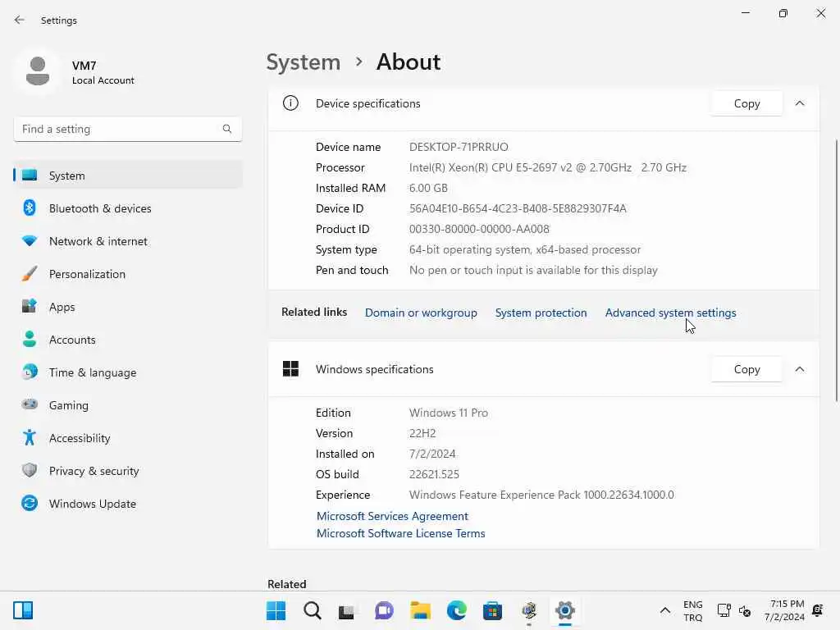The height and width of the screenshot is (630, 840).
Task: Open Accounts settings page
Action: click(x=128, y=339)
